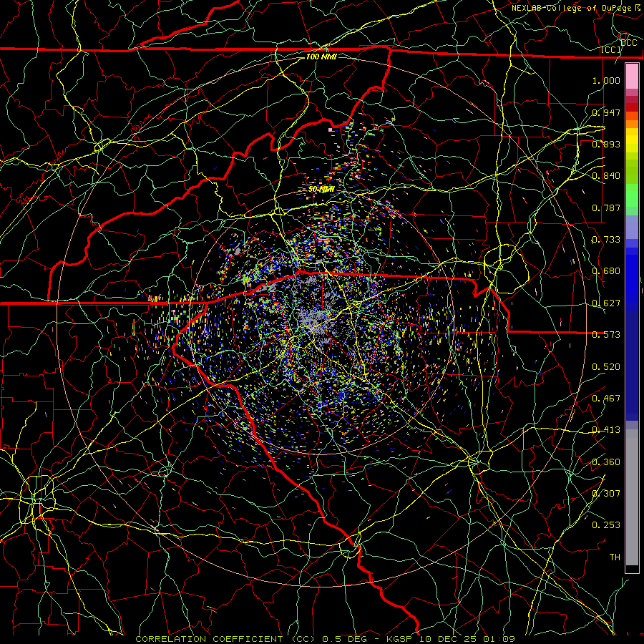The width and height of the screenshot is (644, 644).
Task: Click the [CC] label above the color bar
Action: [x=611, y=49]
